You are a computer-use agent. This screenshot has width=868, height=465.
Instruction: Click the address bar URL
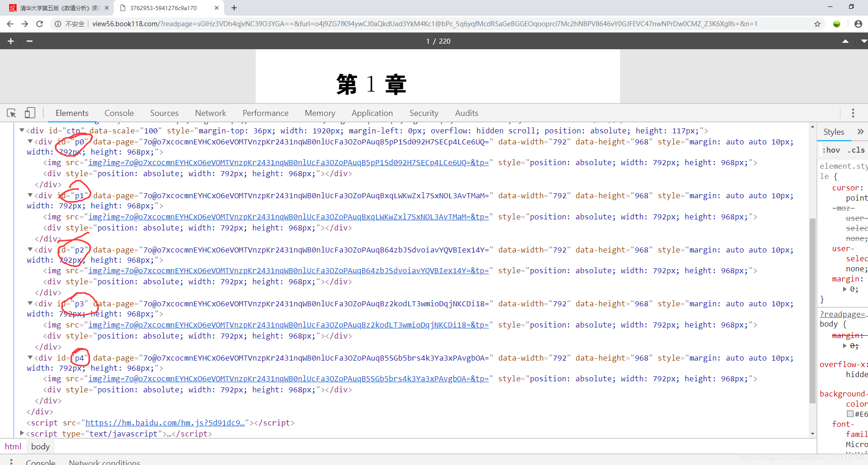pos(425,24)
